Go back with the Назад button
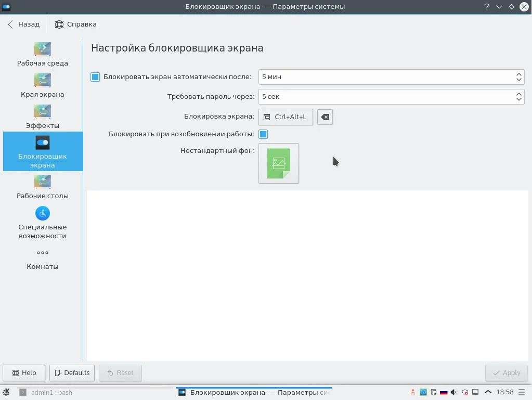This screenshot has width=532, height=400. click(x=24, y=24)
